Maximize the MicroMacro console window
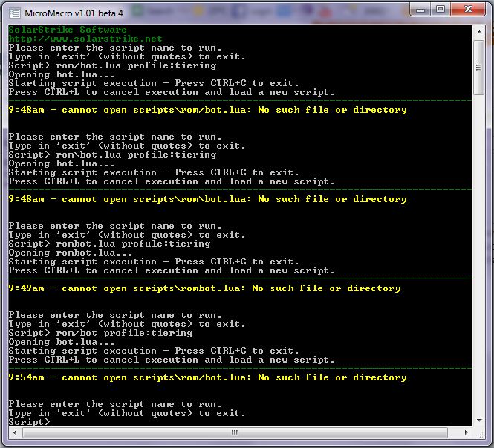Screen dimensions: 494x448 tap(441, 9)
